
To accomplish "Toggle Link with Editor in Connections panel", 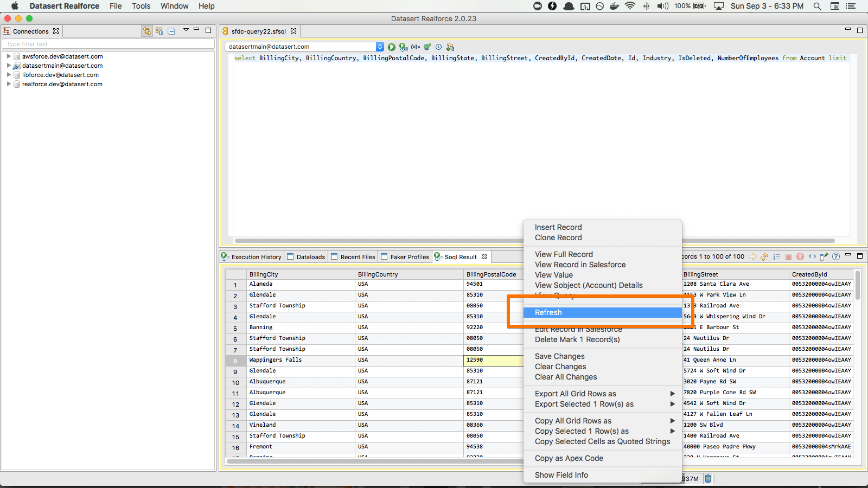I will 146,31.
